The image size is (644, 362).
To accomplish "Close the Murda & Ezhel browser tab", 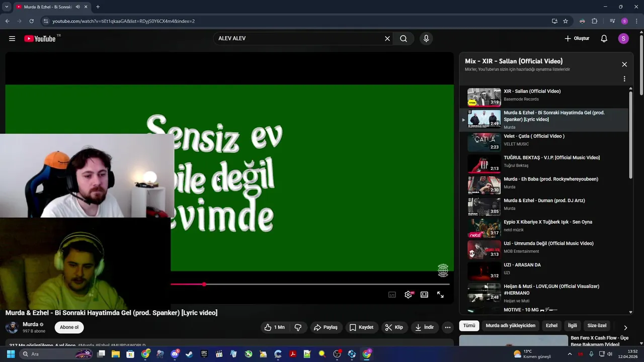I will (x=86, y=7).
